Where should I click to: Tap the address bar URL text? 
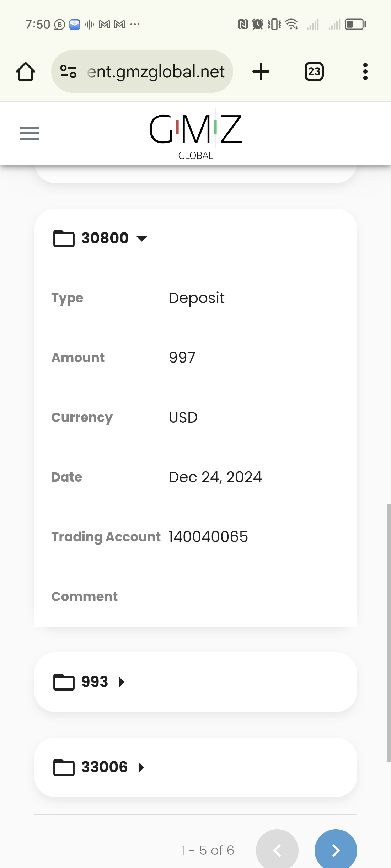coord(156,72)
